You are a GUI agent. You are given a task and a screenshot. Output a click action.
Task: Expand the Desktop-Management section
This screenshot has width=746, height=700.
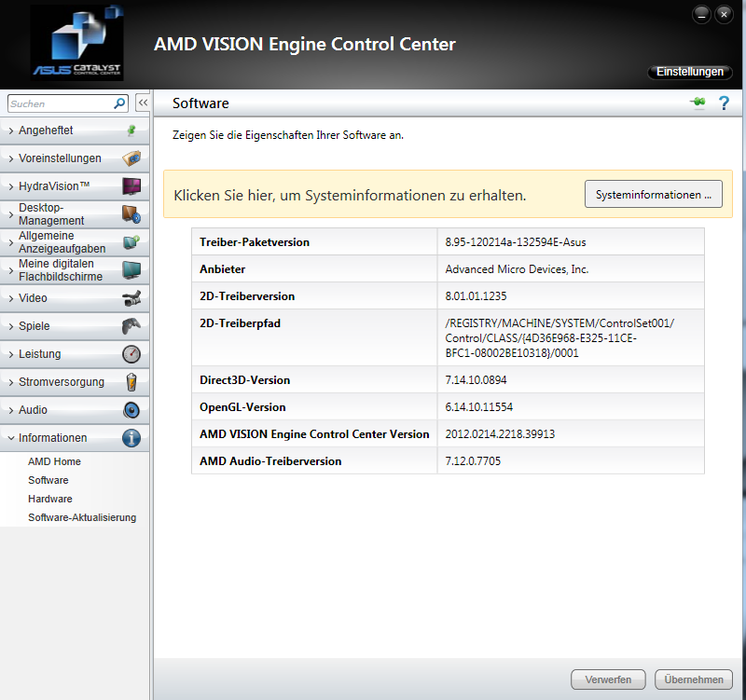tap(76, 214)
